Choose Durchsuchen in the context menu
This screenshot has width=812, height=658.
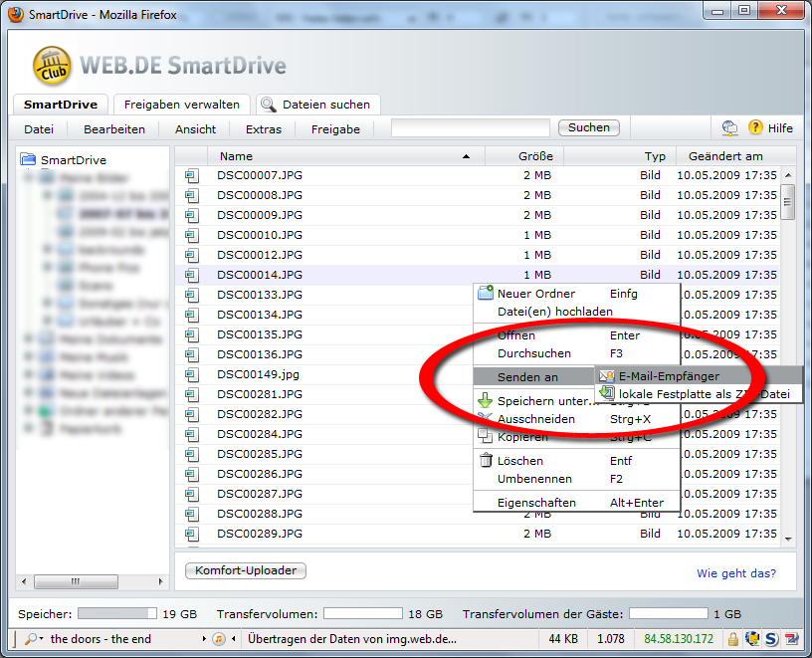[x=576, y=353]
